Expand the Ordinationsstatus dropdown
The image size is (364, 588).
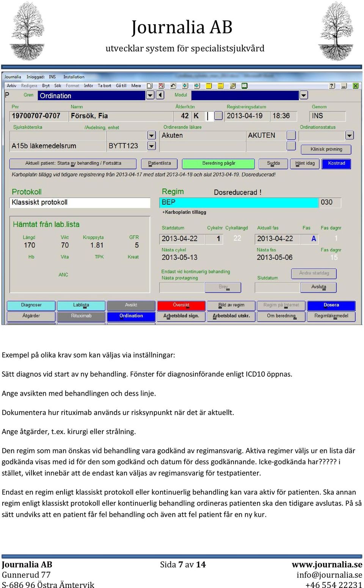(350, 135)
